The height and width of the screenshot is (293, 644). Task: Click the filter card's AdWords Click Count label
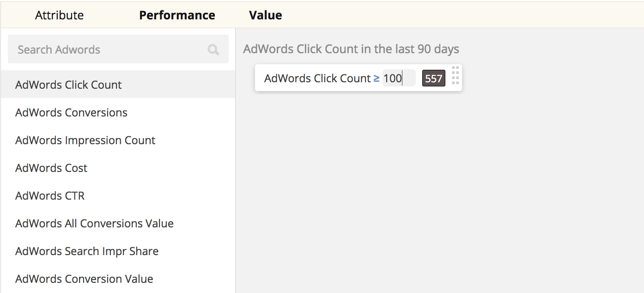pos(317,78)
